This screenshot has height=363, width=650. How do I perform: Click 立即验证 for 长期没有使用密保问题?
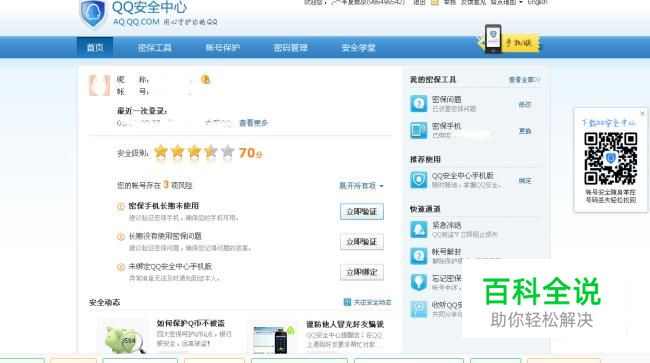tap(362, 242)
